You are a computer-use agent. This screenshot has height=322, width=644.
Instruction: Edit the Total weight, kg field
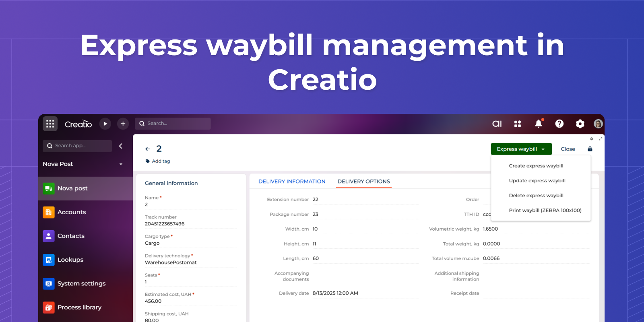536,244
